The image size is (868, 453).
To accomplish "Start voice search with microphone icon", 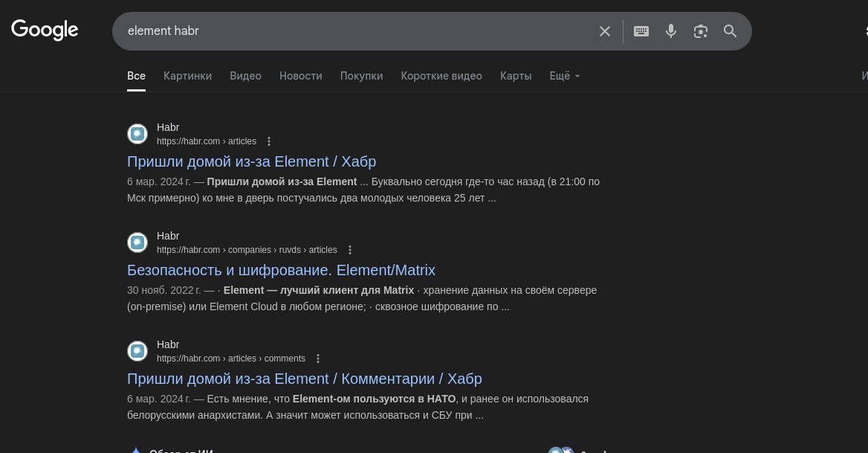I will (671, 31).
